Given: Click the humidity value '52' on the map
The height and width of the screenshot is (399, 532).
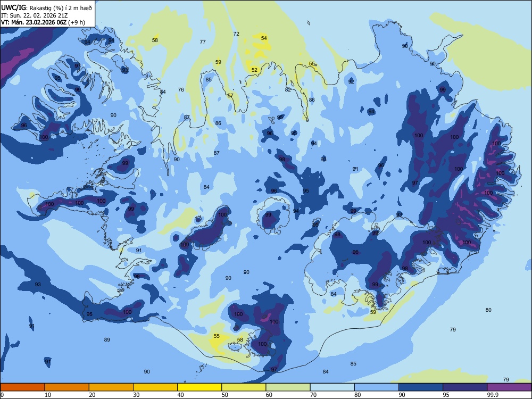Looking at the screenshot, I should point(254,70).
